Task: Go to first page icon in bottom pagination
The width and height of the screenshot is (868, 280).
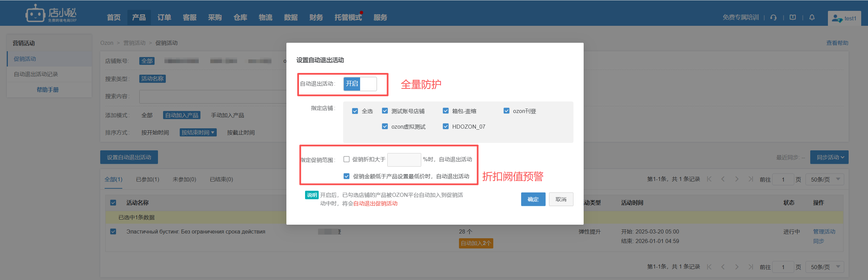Action: pos(709,267)
